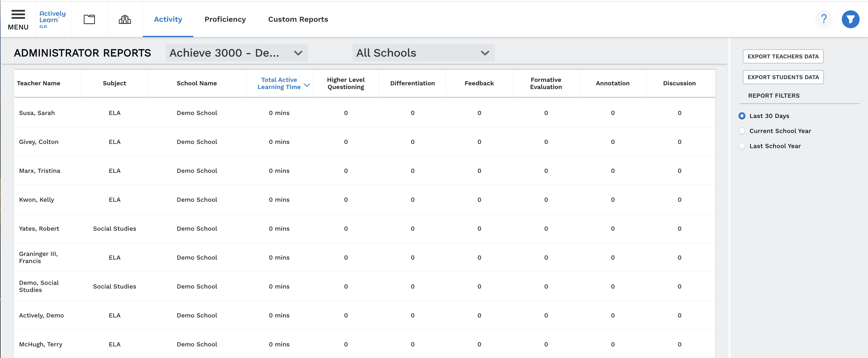Viewport: 868px width, 358px height.
Task: Click teacher name Yates, Robert
Action: click(x=39, y=228)
